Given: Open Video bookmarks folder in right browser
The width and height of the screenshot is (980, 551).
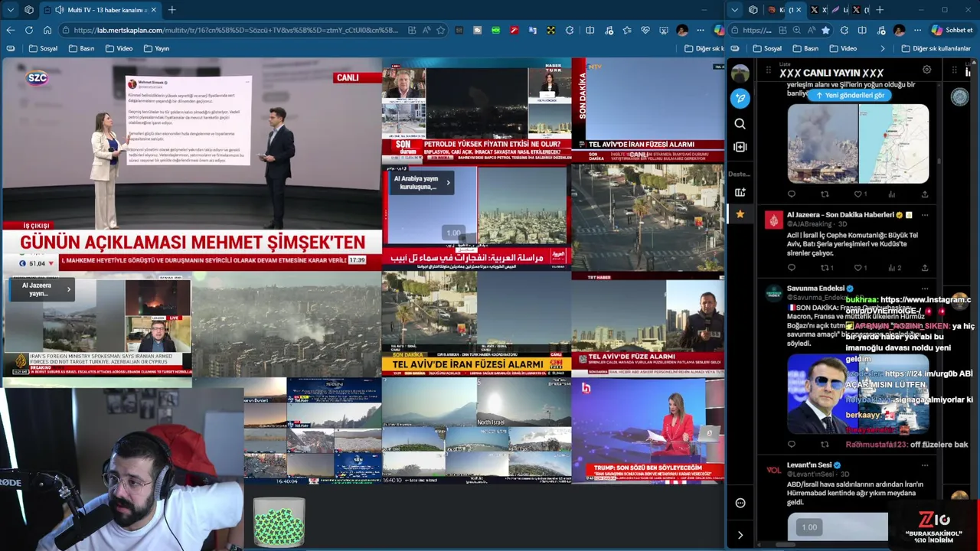Looking at the screenshot, I should coord(842,48).
